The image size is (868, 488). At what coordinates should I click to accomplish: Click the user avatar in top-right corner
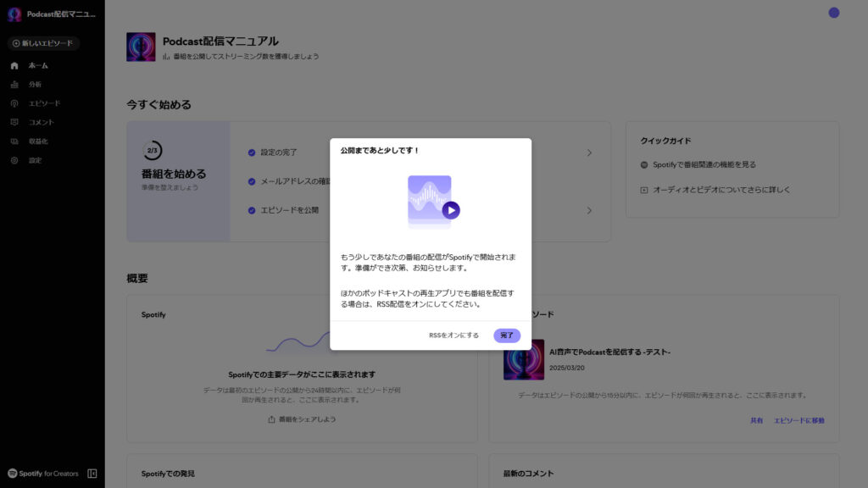834,13
